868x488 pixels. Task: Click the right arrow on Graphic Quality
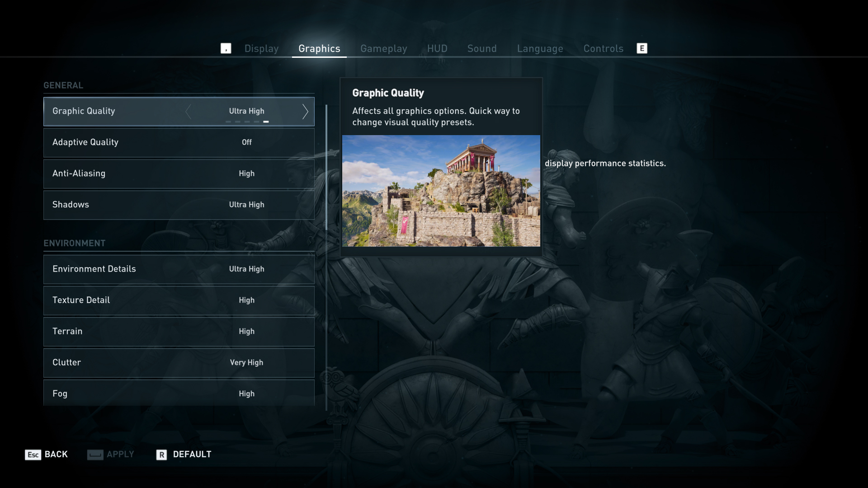tap(304, 111)
